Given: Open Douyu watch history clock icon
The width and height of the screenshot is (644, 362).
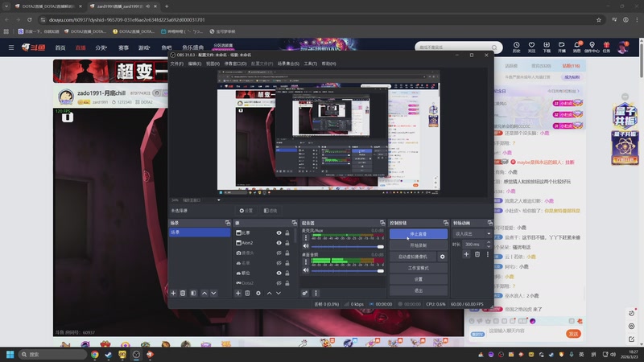Looking at the screenshot, I should point(516,47).
